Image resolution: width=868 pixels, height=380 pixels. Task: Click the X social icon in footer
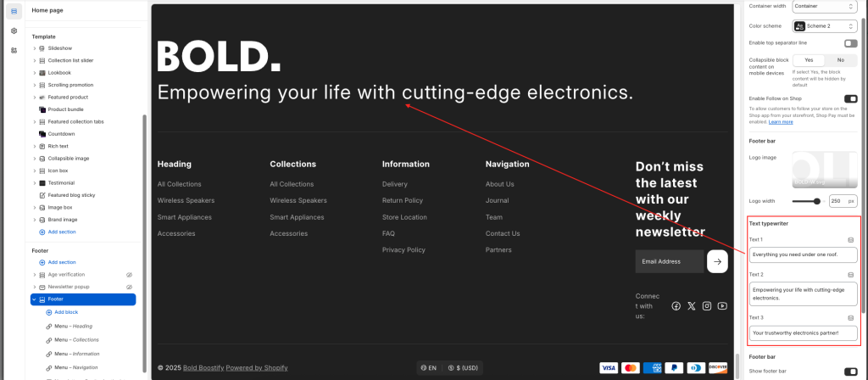click(692, 305)
